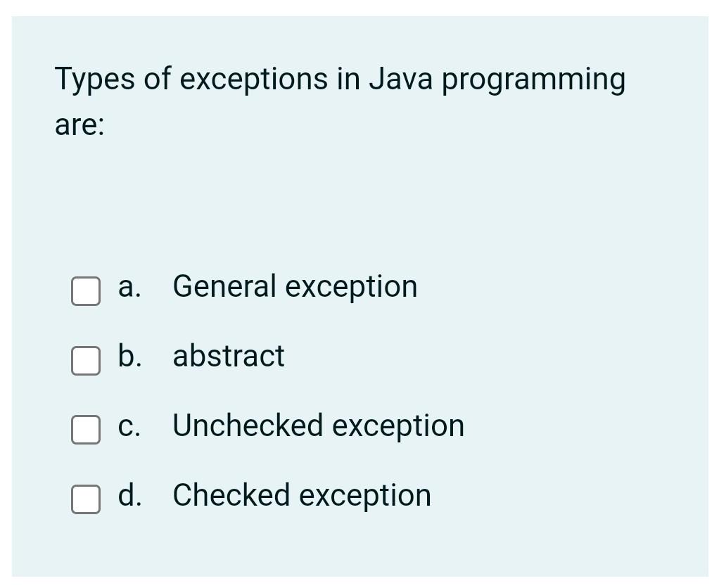Click option letter "c."
Image resolution: width=719 pixels, height=588 pixels.
[x=129, y=426]
